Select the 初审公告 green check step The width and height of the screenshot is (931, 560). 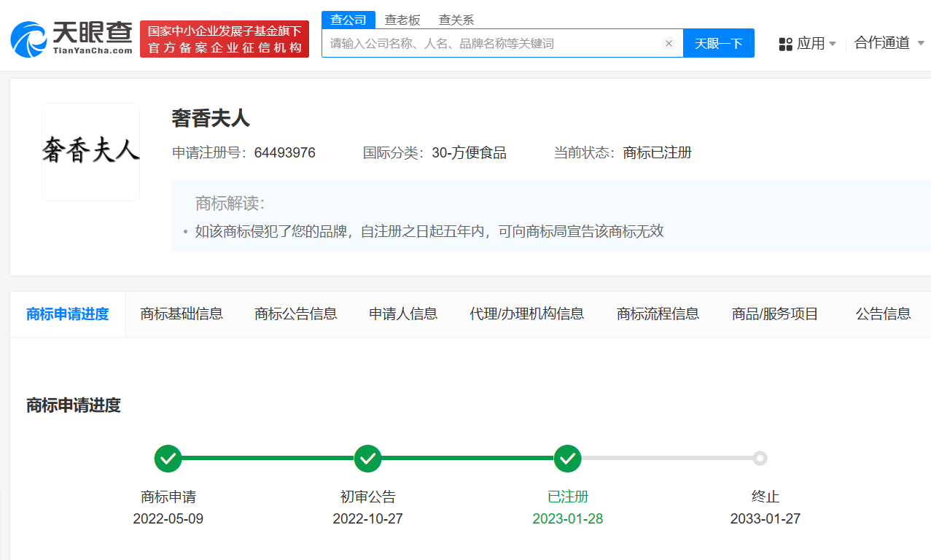click(368, 459)
